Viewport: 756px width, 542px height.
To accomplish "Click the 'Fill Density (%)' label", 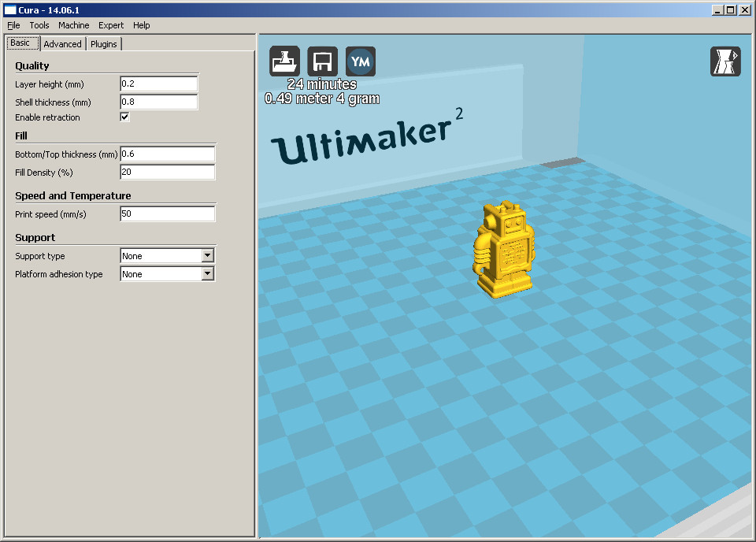I will pos(44,173).
